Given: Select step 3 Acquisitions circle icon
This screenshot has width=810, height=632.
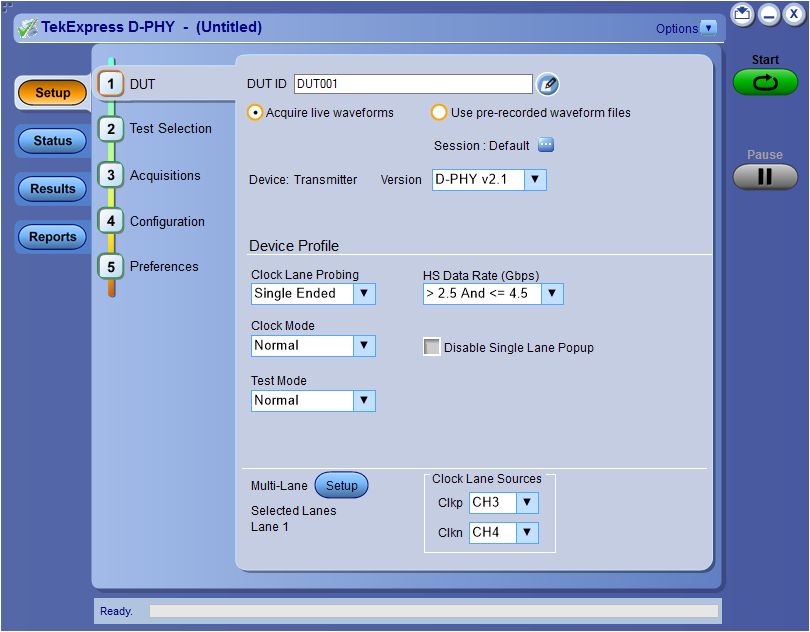Looking at the screenshot, I should pos(110,175).
